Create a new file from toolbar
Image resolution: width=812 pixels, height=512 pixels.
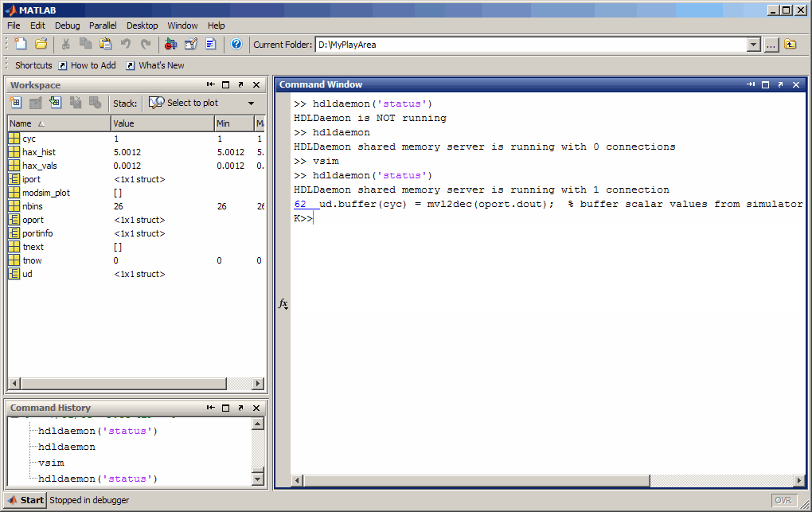[21, 44]
